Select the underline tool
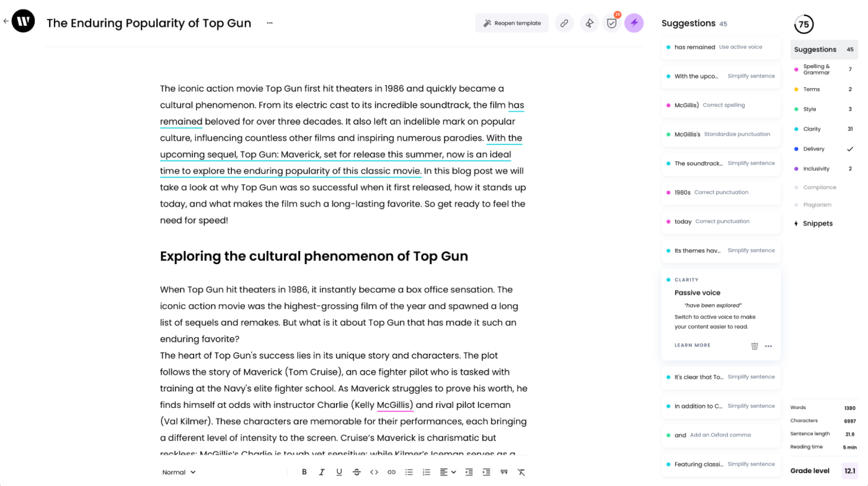The image size is (868, 486). (339, 472)
